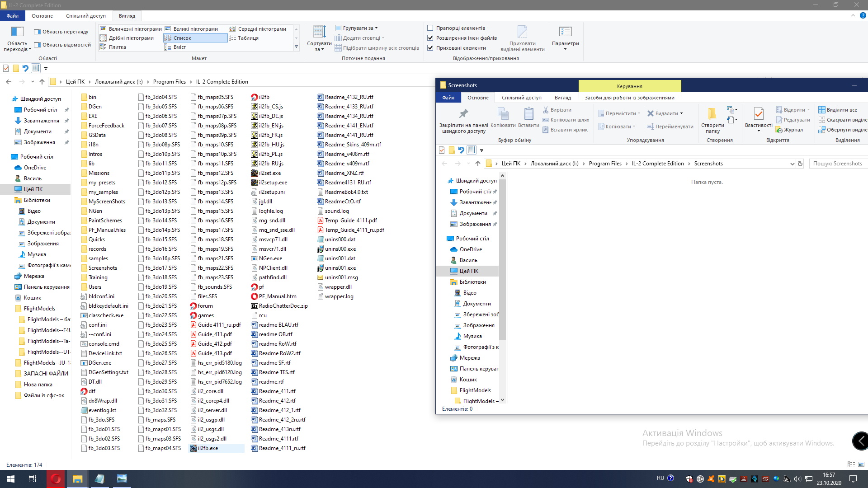Click the Delete (Видалити) X icon
Screen dimensions: 868x488
651,113
